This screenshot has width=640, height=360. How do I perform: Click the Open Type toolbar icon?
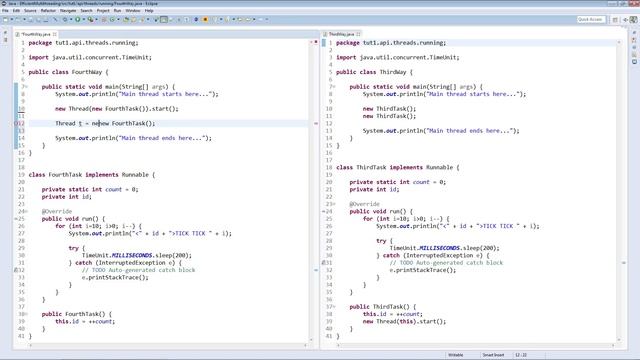126,20
